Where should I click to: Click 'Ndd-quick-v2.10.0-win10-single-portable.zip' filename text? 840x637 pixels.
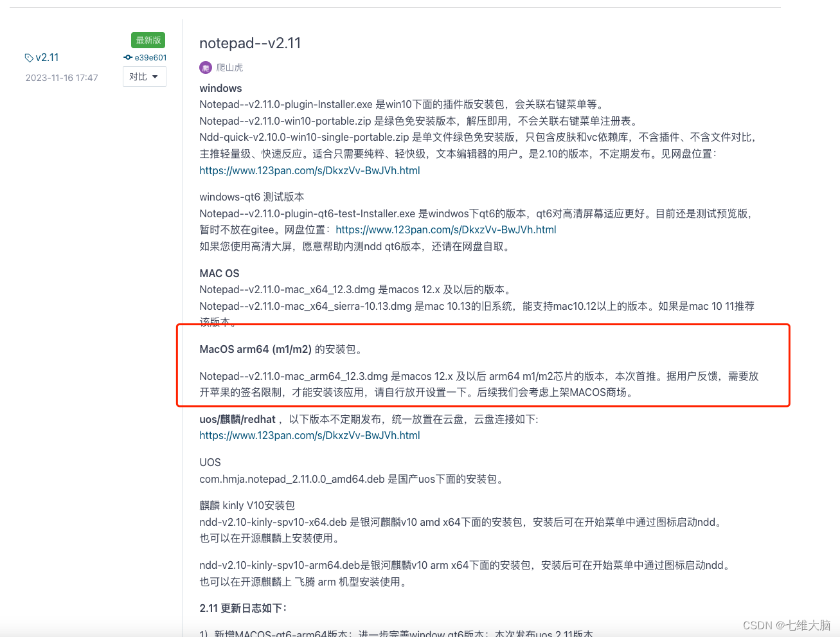coord(304,137)
